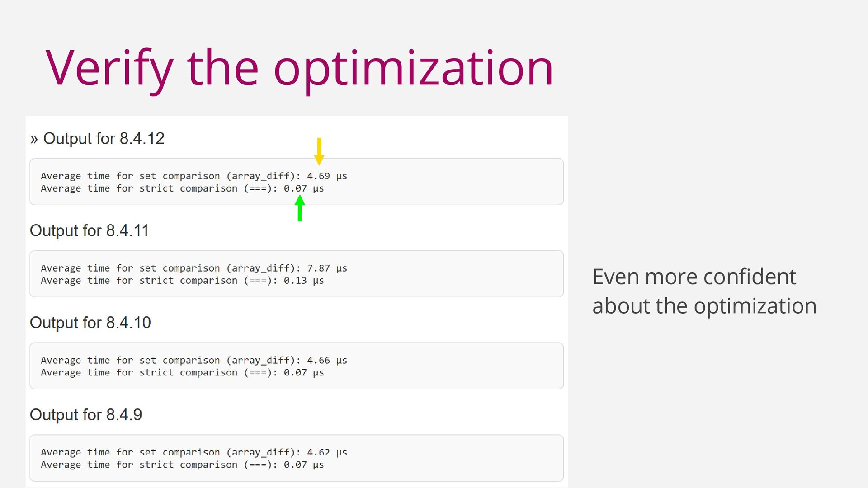The height and width of the screenshot is (488, 868).
Task: Click the 'about the optimization' caption line
Action: point(704,306)
